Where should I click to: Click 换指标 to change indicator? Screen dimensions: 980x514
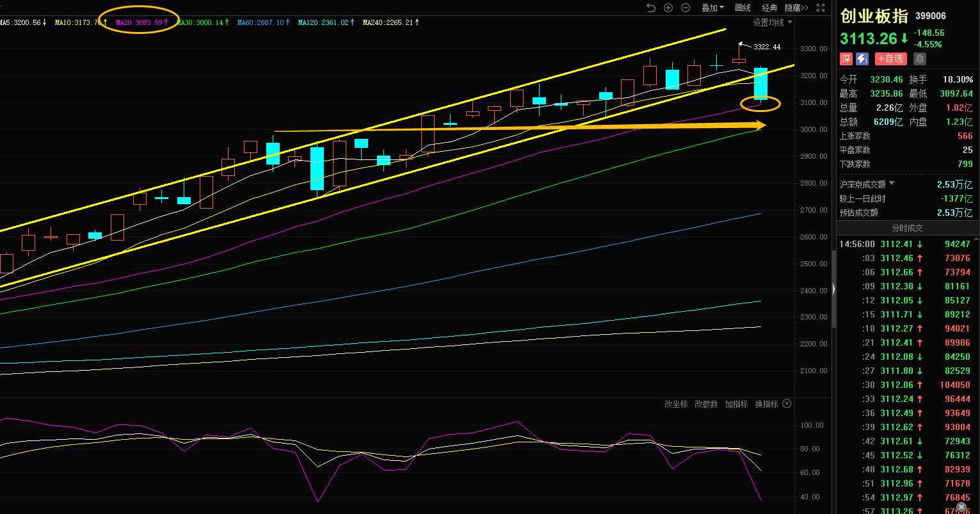point(766,404)
